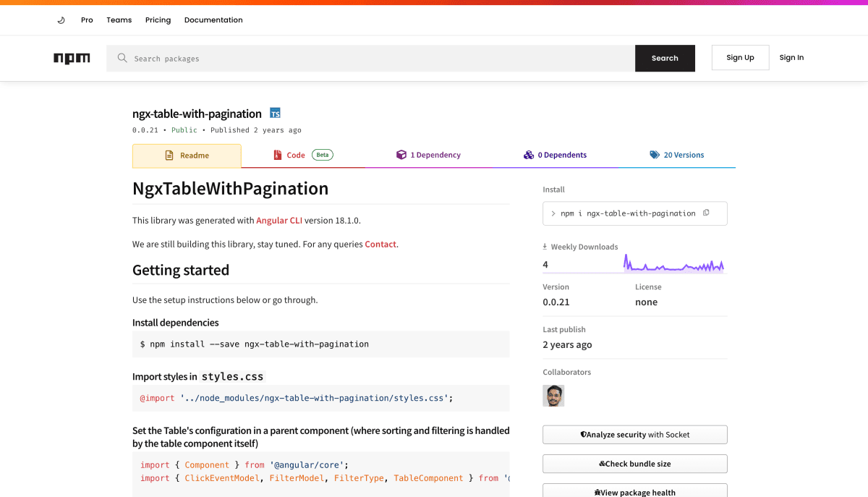Click the download arrow icon beside Weekly Downloads
The width and height of the screenshot is (868, 497).
[x=545, y=247]
